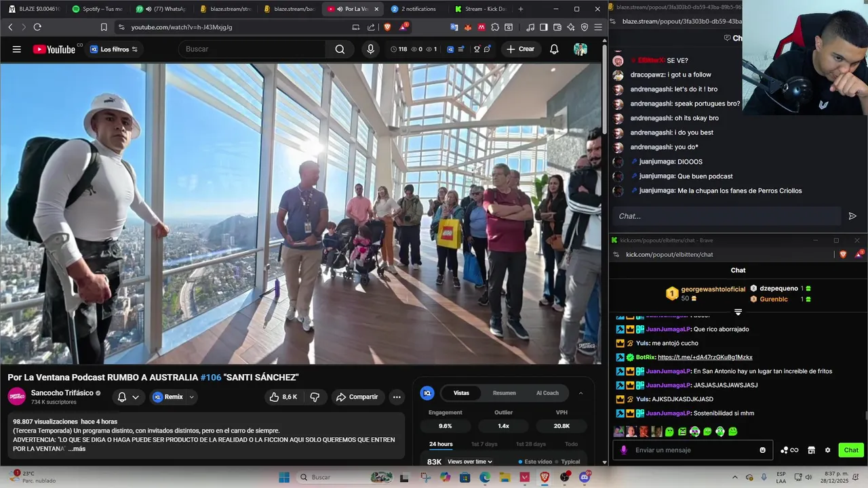The height and width of the screenshot is (488, 868).
Task: Focus the YouTube Buscar search field
Action: coord(251,49)
